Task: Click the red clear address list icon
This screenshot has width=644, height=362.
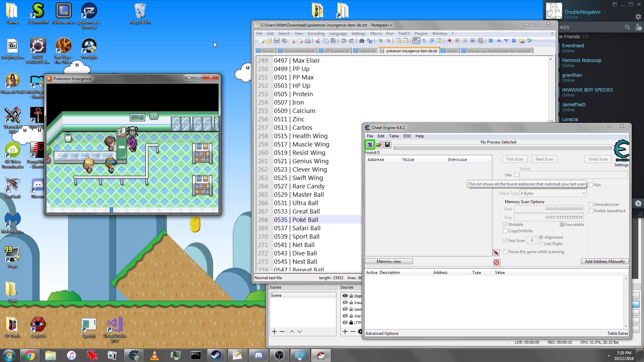Action: pyautogui.click(x=497, y=262)
